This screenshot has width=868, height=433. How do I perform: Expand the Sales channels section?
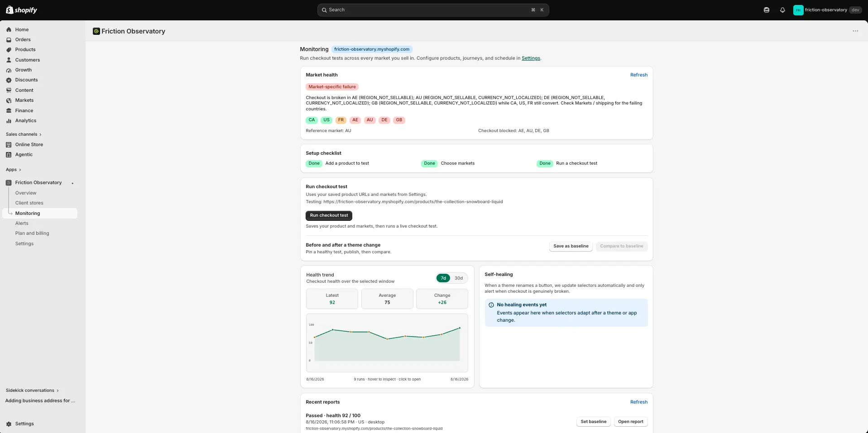click(x=24, y=134)
